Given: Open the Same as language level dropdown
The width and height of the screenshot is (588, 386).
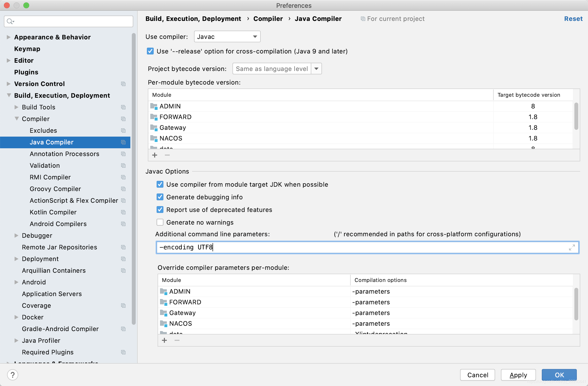Looking at the screenshot, I should [316, 69].
